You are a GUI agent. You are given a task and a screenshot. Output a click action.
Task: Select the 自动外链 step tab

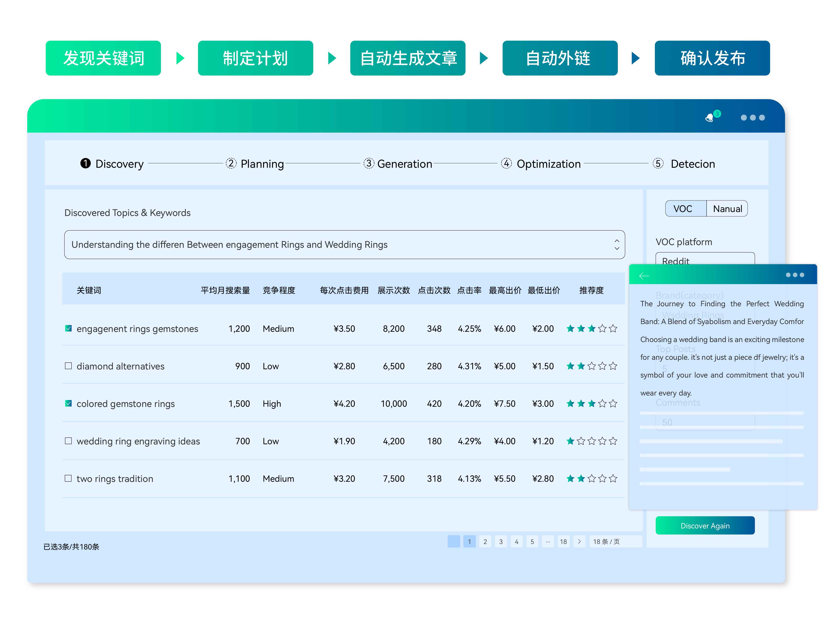pyautogui.click(x=560, y=58)
